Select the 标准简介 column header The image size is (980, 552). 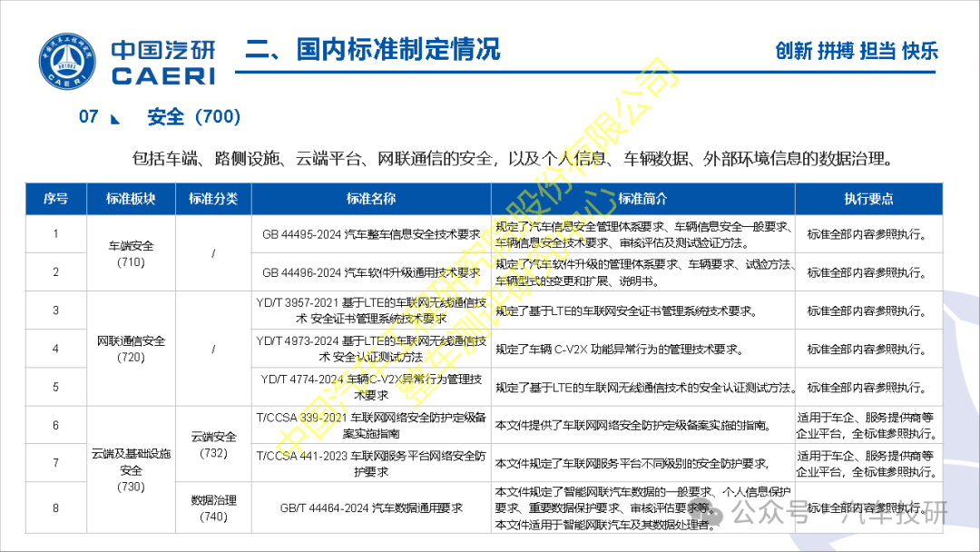click(643, 199)
